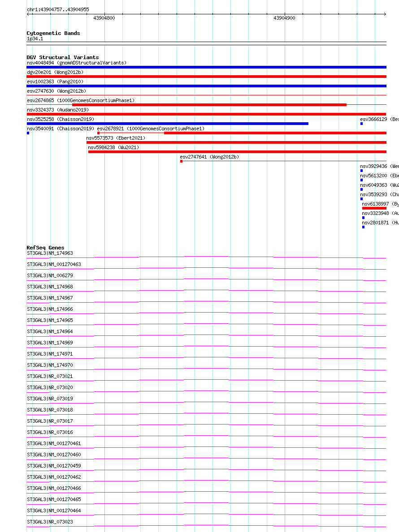This screenshot has width=399, height=532.
Task: Open variant nsv5573573 (Ebert2021) label
Action: (116, 138)
